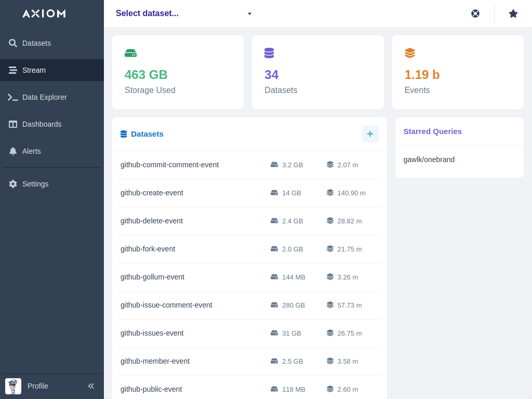Select the github-issues-event dataset row
Screen dimensions: 532x399
(x=152, y=333)
